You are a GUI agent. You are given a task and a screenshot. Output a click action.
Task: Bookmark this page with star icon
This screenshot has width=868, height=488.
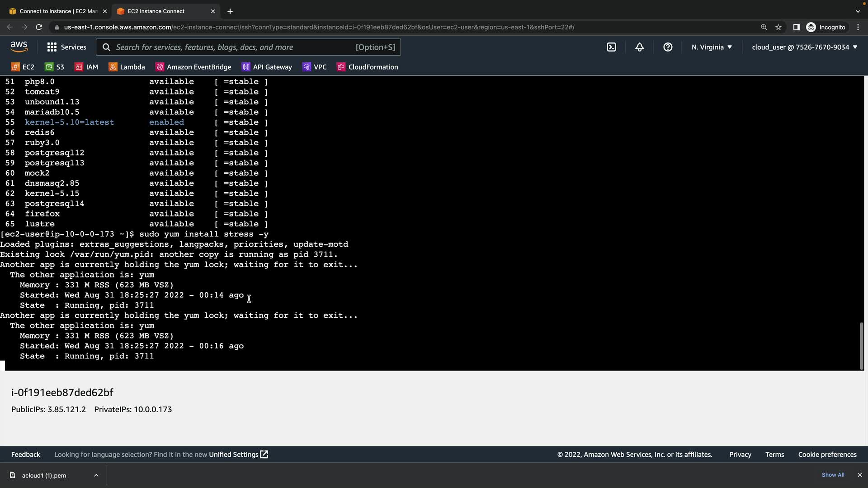point(778,27)
